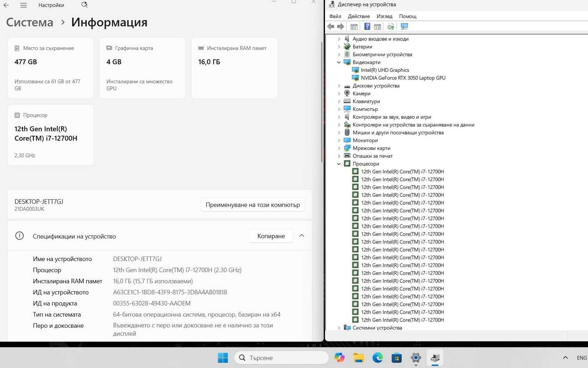Viewport: 588px width, 368px height.
Task: Open the Действие menu
Action: pos(359,16)
